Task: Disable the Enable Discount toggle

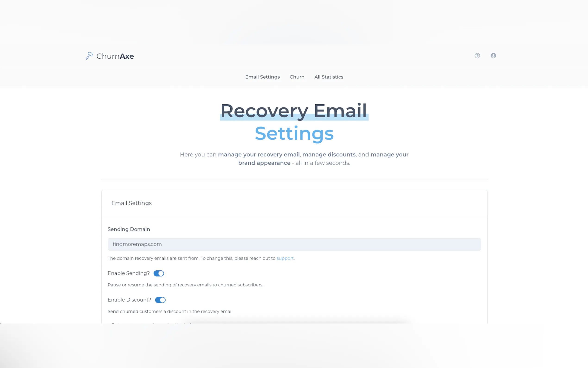Action: [x=160, y=300]
